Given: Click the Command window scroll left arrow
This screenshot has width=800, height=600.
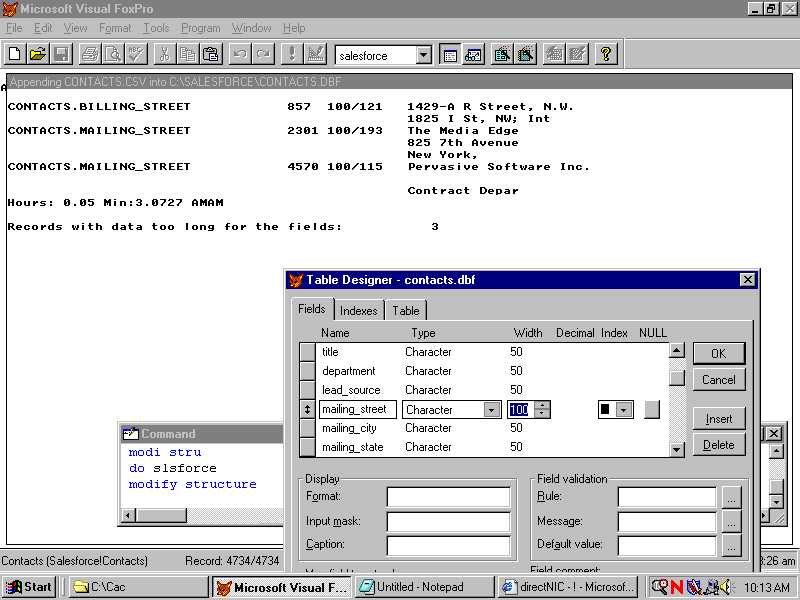Looking at the screenshot, I should point(128,515).
